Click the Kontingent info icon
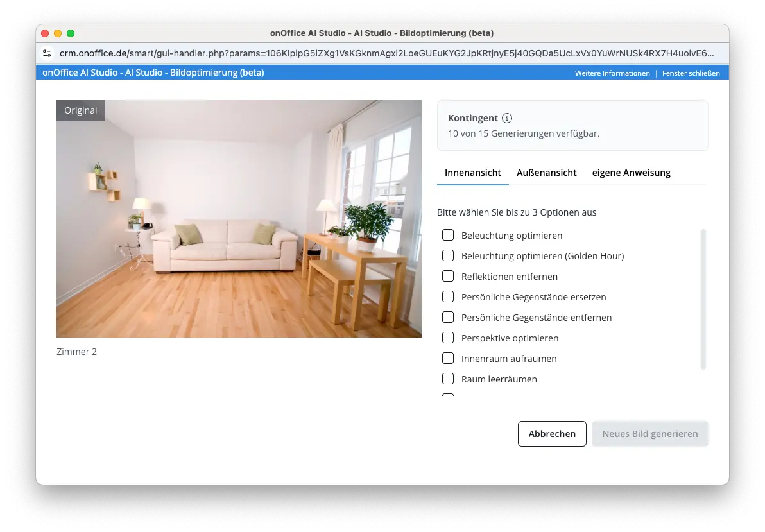 507,118
